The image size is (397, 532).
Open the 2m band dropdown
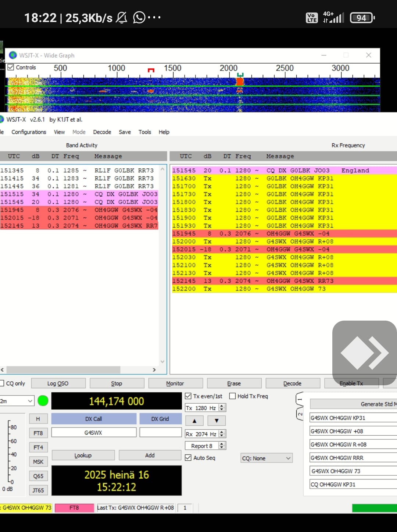[x=17, y=401]
